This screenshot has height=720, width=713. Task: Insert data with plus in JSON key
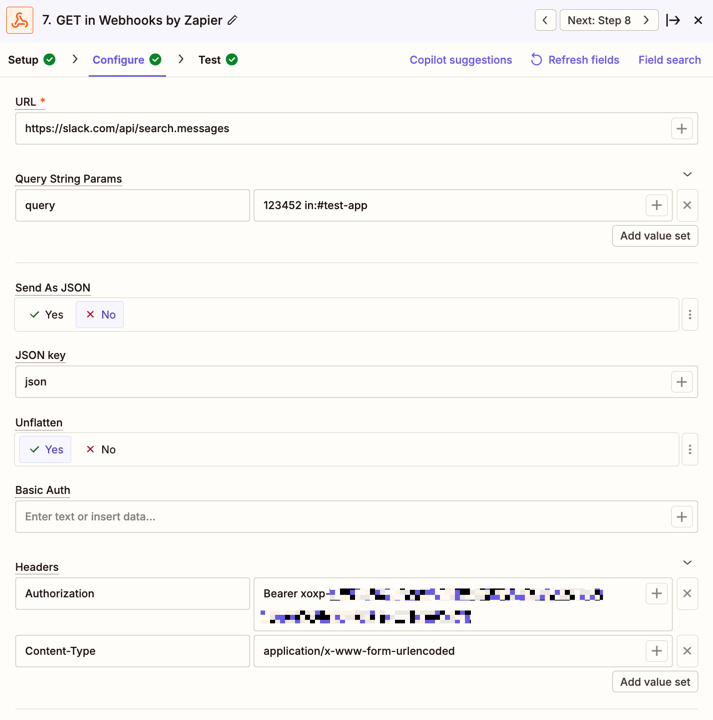tap(682, 382)
